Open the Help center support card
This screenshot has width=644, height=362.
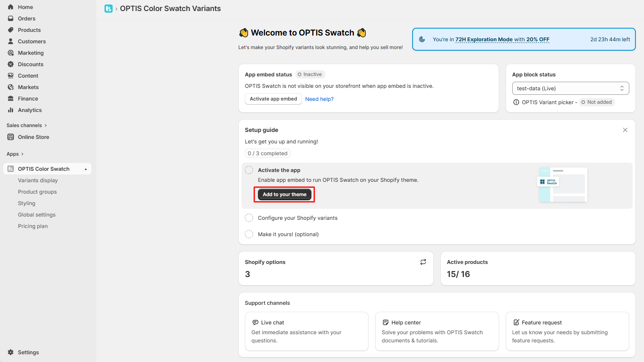pyautogui.click(x=437, y=331)
